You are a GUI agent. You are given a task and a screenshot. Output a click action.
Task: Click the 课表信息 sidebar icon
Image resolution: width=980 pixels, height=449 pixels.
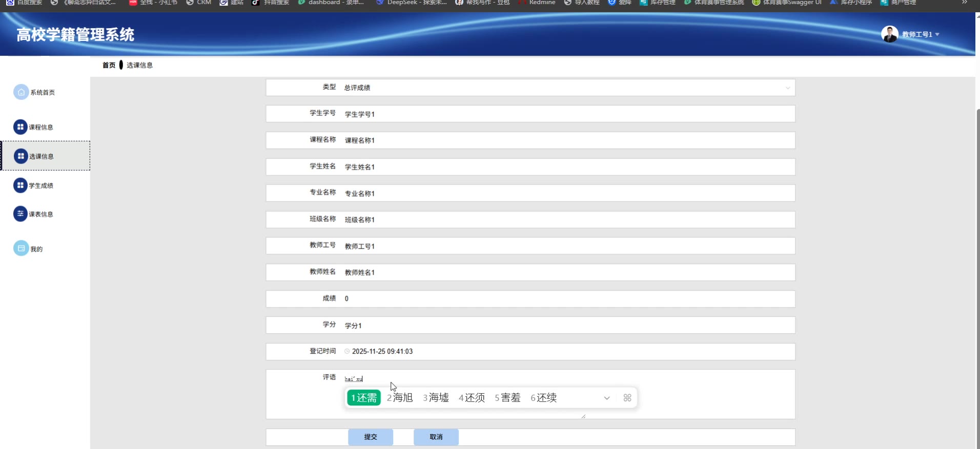point(21,214)
